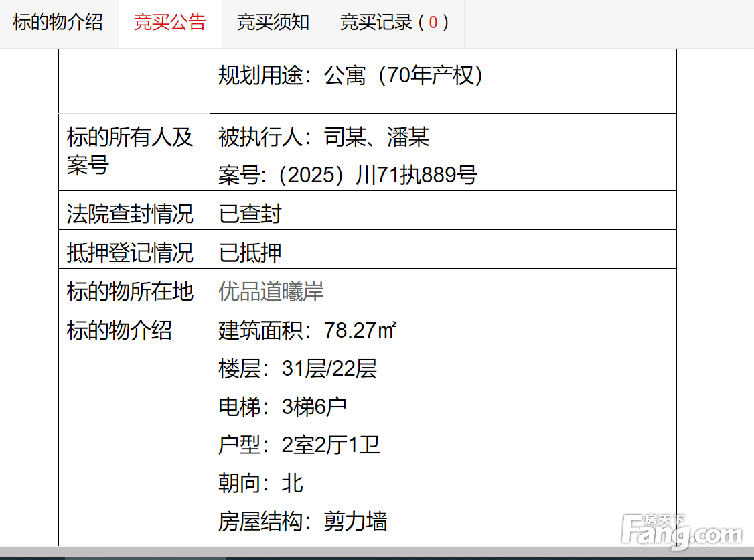Click the 抵押登记情况 row header
This screenshot has height=560, width=754.
(130, 253)
